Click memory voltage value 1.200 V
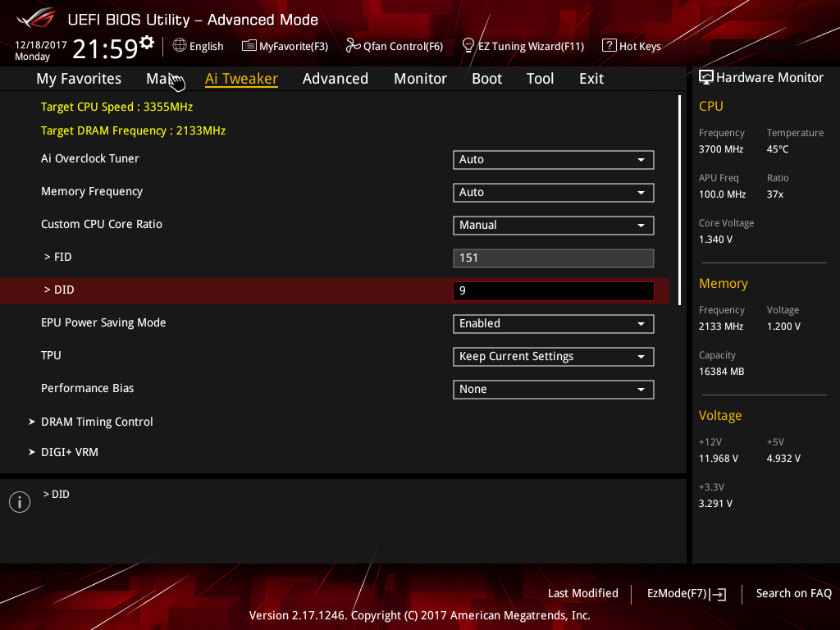This screenshot has height=630, width=840. point(783,326)
